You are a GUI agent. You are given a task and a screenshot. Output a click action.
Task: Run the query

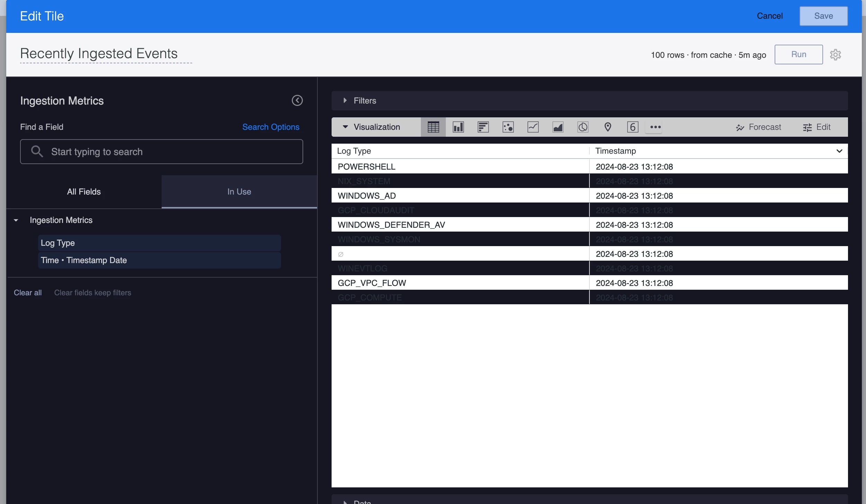799,54
